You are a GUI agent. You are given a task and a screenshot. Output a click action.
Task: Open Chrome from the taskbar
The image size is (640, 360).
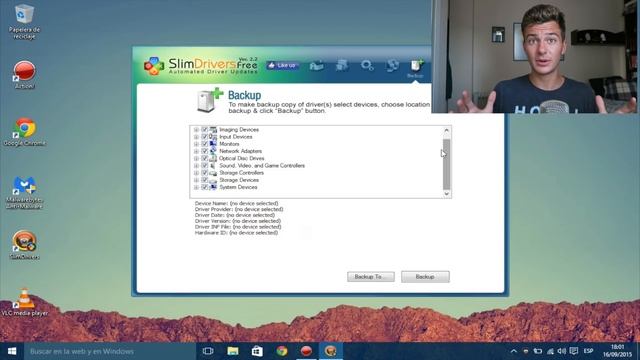point(282,351)
